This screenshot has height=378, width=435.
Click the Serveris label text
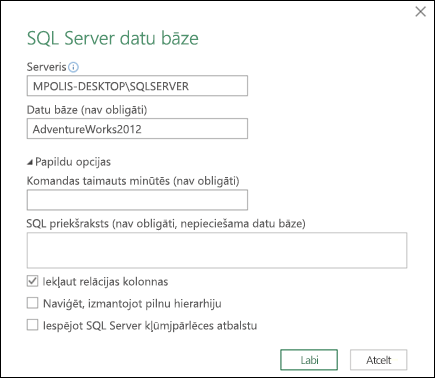[47, 67]
